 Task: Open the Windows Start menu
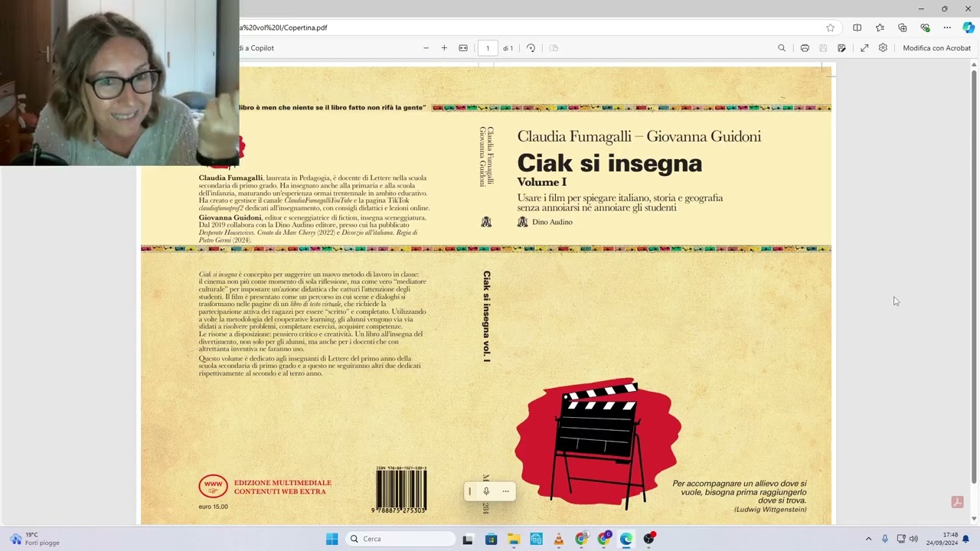(x=332, y=539)
